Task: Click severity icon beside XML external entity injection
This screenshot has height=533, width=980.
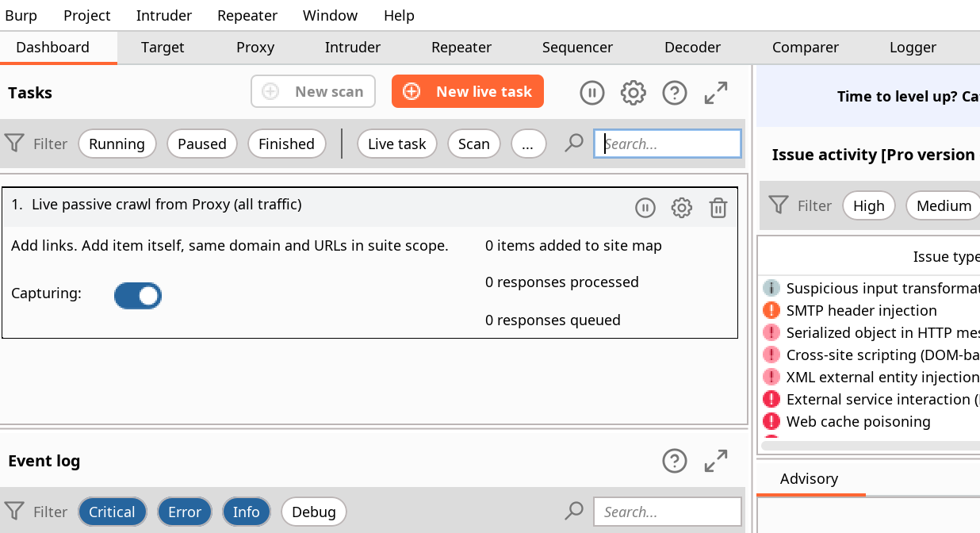Action: (x=771, y=377)
